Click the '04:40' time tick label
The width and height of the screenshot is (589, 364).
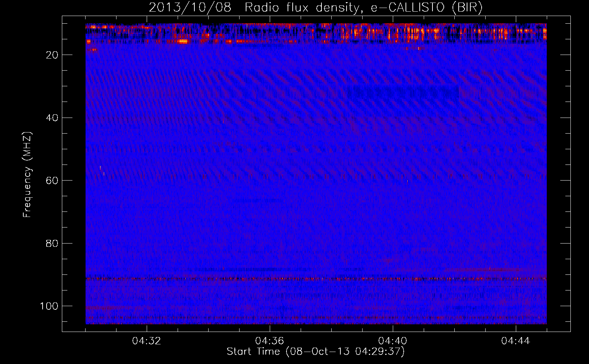(393, 341)
